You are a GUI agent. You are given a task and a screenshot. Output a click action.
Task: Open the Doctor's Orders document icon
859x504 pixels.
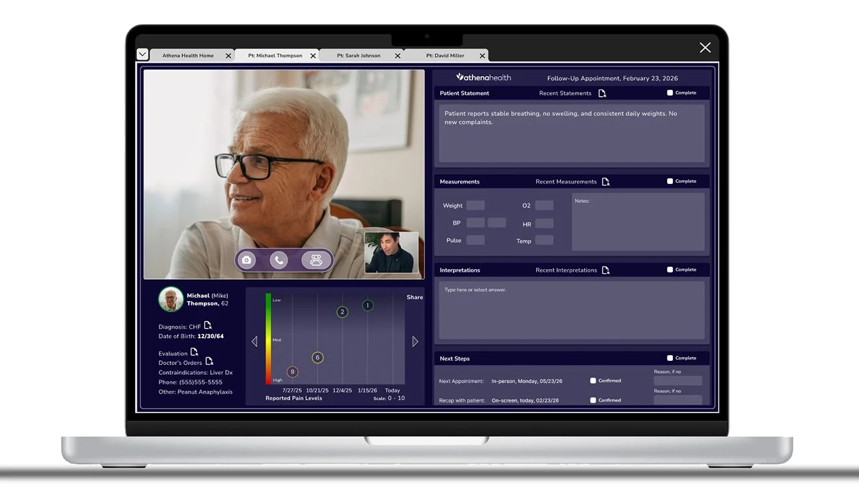209,361
